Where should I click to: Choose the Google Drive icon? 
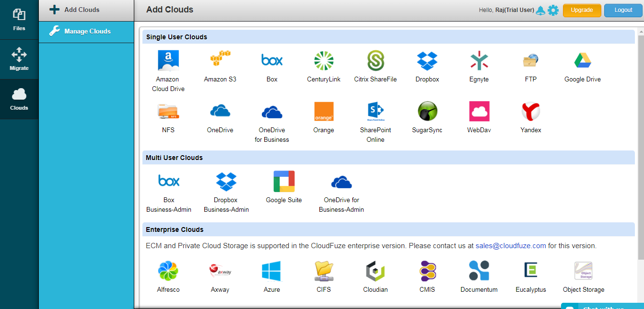tap(583, 60)
